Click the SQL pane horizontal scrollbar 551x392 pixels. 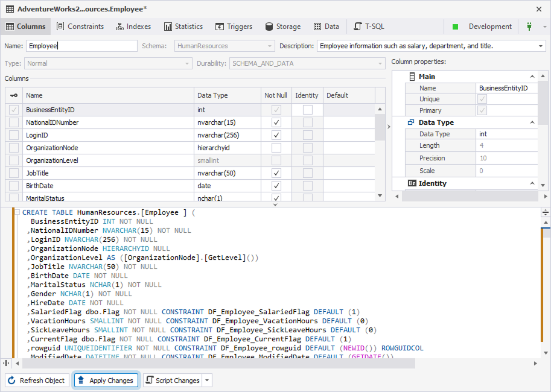[218, 363]
